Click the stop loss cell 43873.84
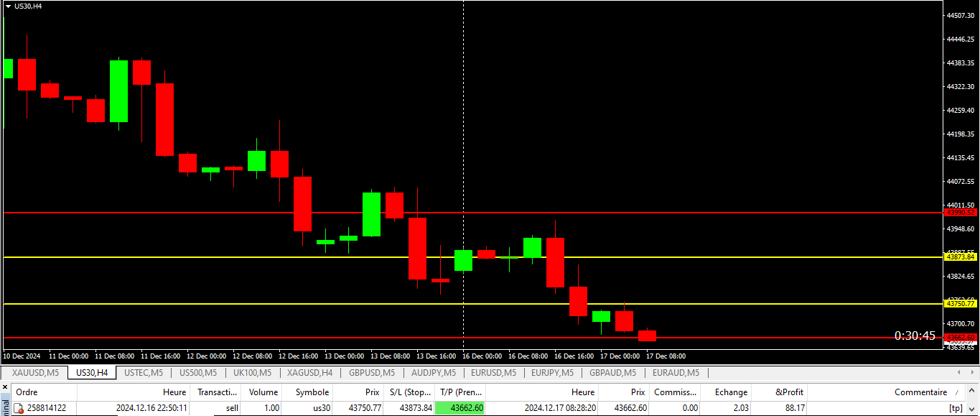 pyautogui.click(x=416, y=408)
